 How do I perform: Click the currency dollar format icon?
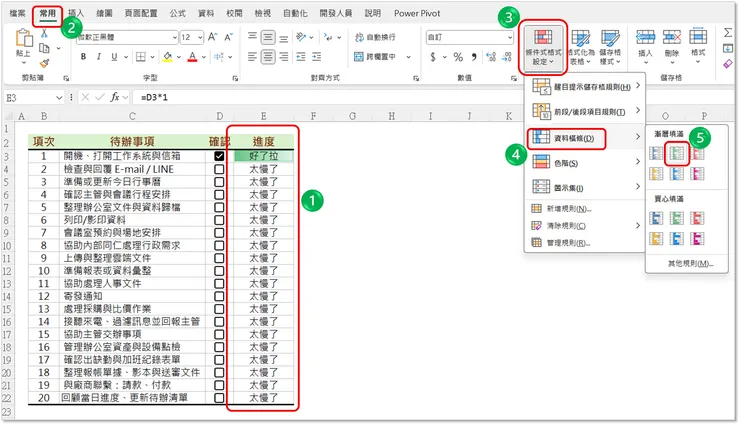(433, 57)
